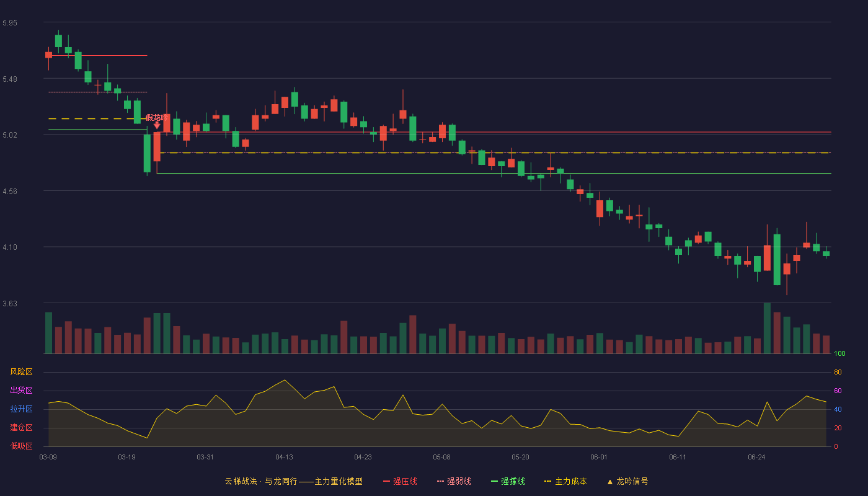Toggle the 强压线 legend entry
Viewport: 868px width, 496px height.
400,481
